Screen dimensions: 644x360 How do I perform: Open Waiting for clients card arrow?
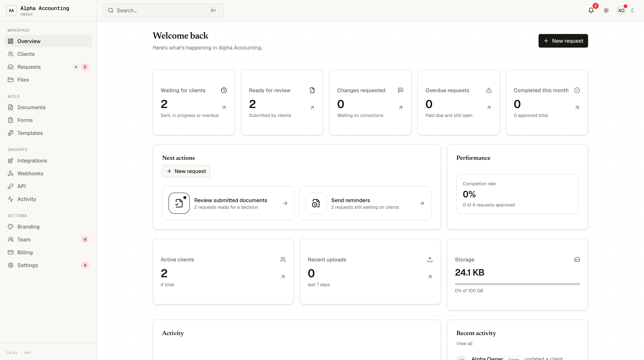224,108
